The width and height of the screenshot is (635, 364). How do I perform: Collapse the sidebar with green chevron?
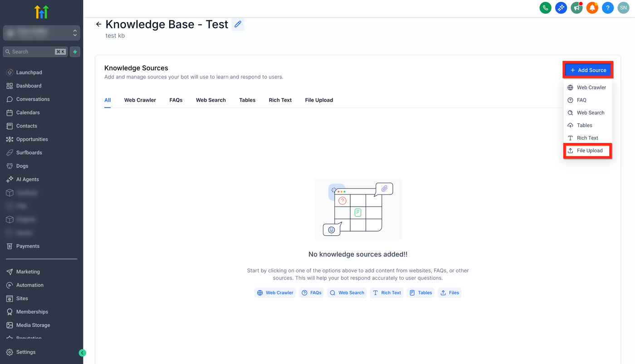[82, 353]
